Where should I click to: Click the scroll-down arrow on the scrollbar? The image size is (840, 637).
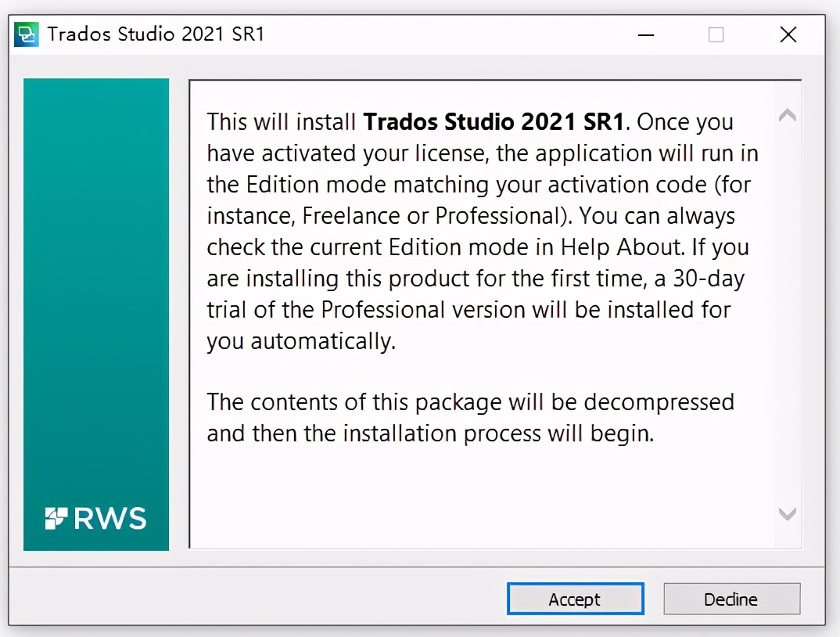coord(788,514)
